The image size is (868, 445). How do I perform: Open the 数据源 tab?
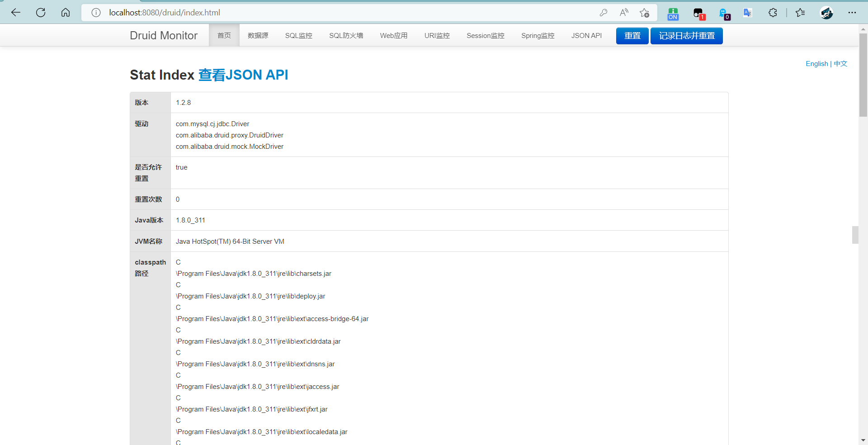coord(258,35)
